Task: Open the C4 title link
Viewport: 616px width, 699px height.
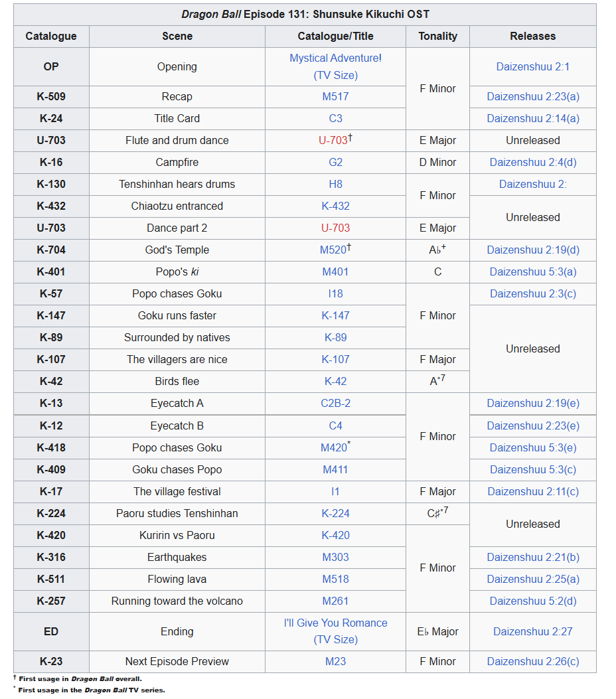Action: click(335, 426)
